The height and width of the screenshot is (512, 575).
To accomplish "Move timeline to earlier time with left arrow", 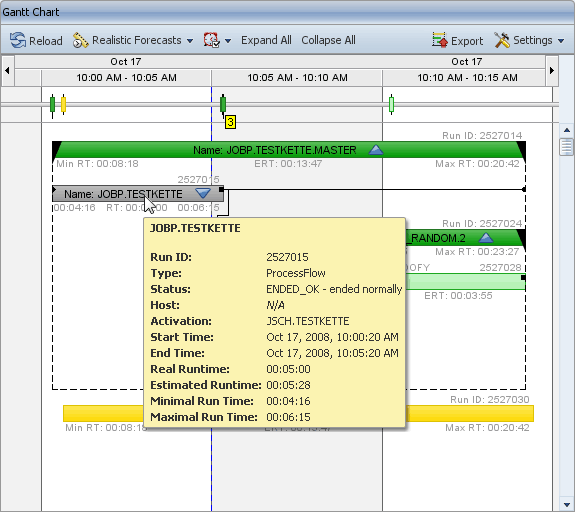I will [7, 70].
